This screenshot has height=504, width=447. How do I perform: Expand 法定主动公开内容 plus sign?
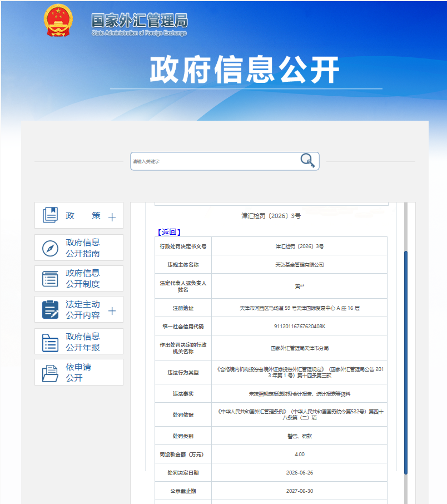(x=112, y=311)
